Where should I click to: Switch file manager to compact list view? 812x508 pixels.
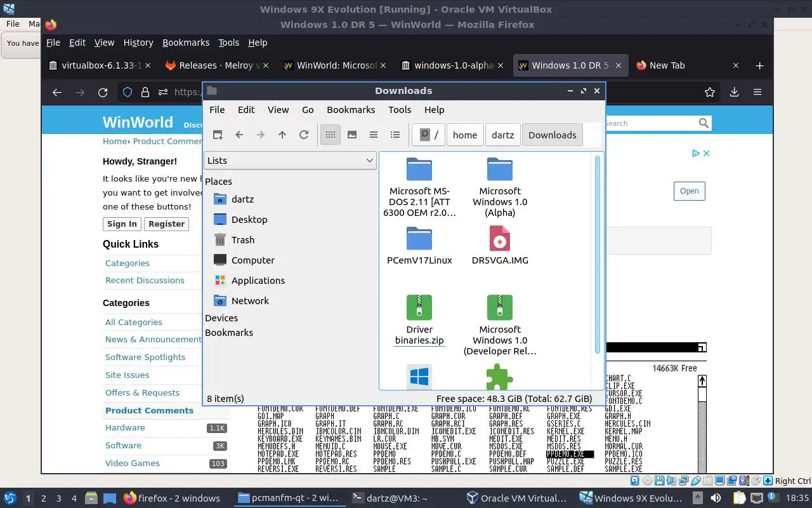click(x=374, y=135)
